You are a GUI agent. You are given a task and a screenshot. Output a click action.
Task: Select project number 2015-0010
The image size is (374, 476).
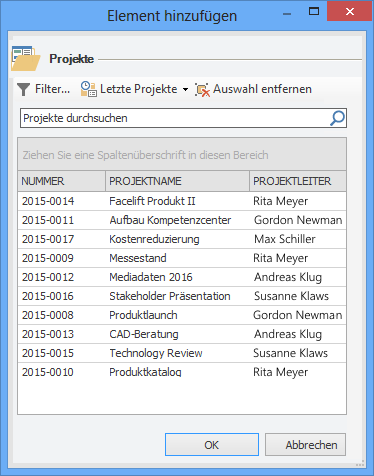(x=48, y=372)
